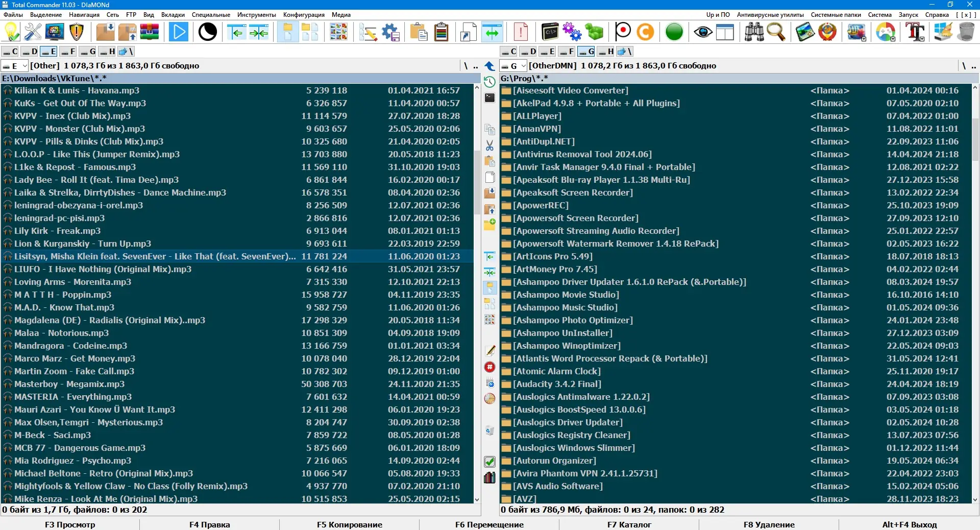Toggle panel layout with the split-window icon
This screenshot has width=980, height=530.
tap(725, 32)
